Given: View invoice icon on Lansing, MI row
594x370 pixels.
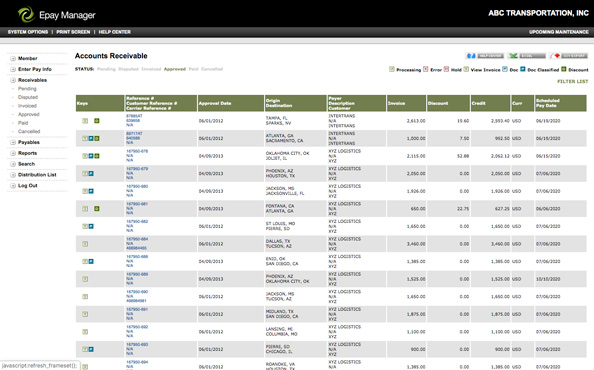Looking at the screenshot, I should pos(85,332).
